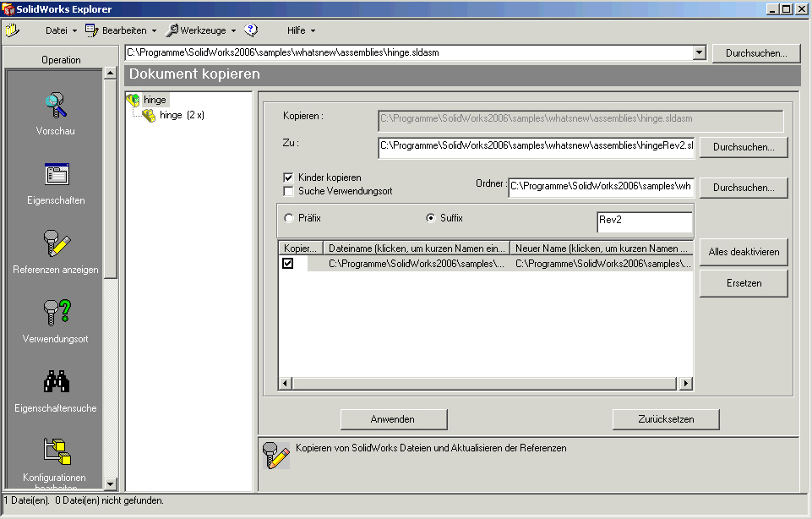The width and height of the screenshot is (812, 519).
Task: Open the Hilfe menu
Action: pyautogui.click(x=301, y=30)
